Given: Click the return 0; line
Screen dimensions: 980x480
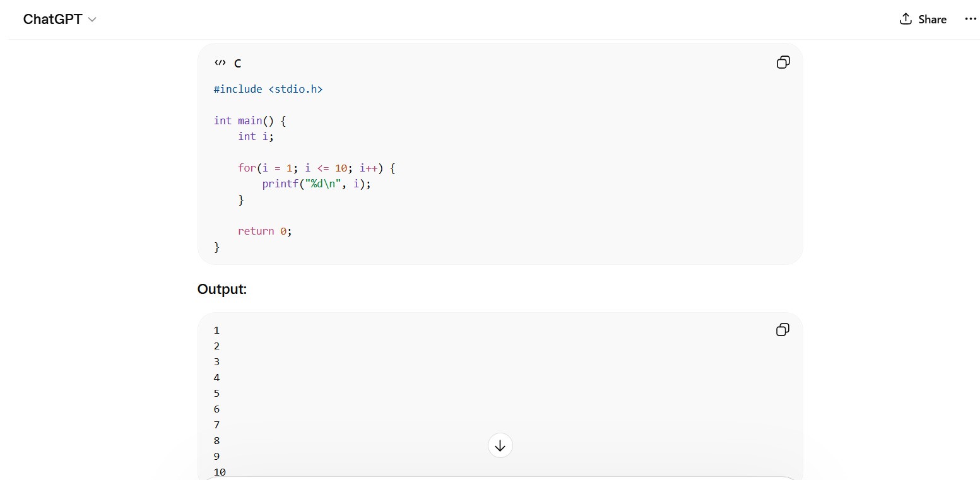Looking at the screenshot, I should point(264,231).
